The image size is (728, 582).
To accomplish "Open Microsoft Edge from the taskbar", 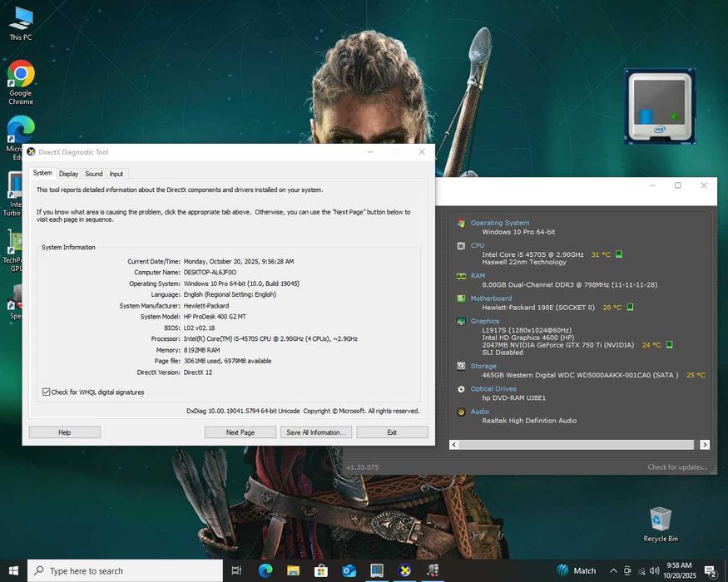I will 265,570.
